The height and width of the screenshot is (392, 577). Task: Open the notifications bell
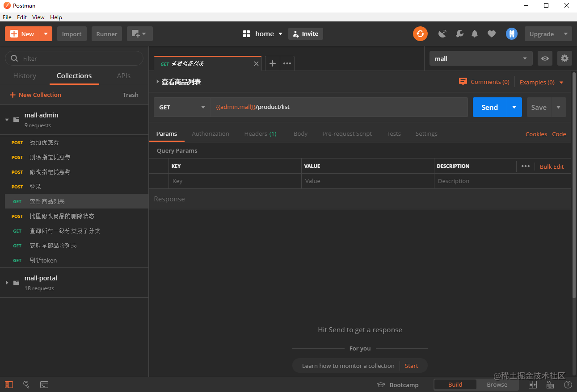click(475, 34)
